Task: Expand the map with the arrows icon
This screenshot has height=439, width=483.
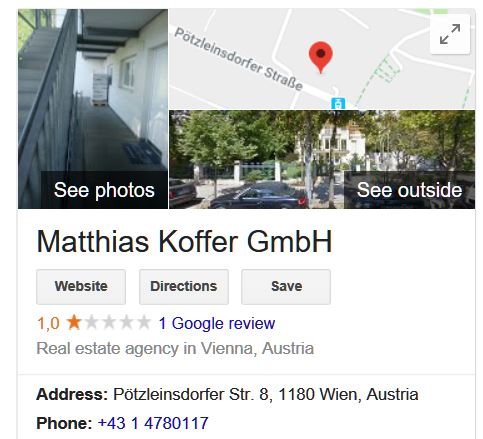Action: point(450,34)
